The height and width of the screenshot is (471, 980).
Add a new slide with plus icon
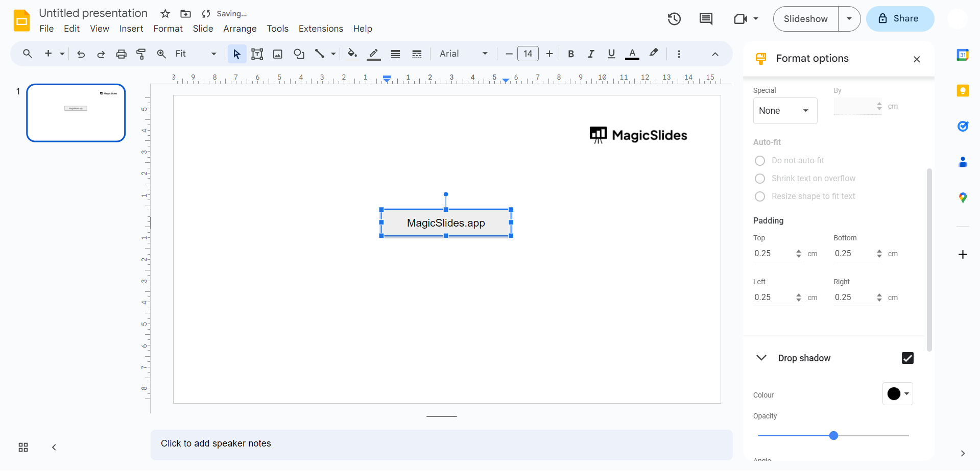click(x=49, y=54)
